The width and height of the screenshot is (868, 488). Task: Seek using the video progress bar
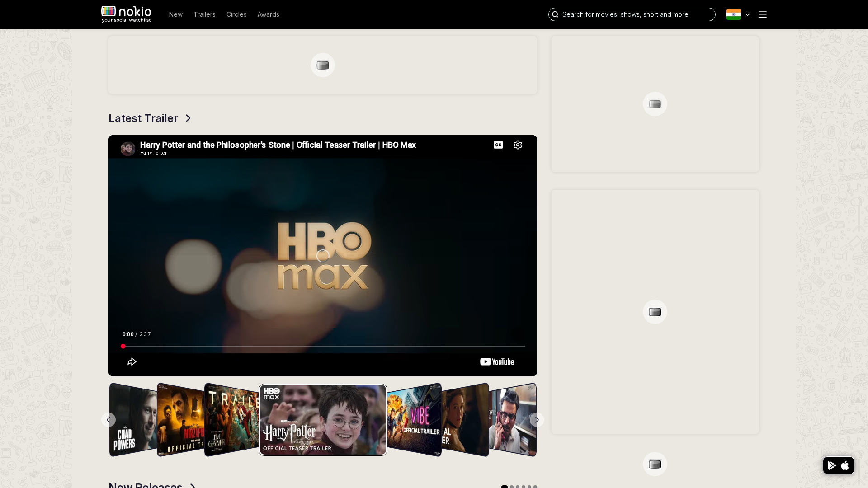pos(323,347)
